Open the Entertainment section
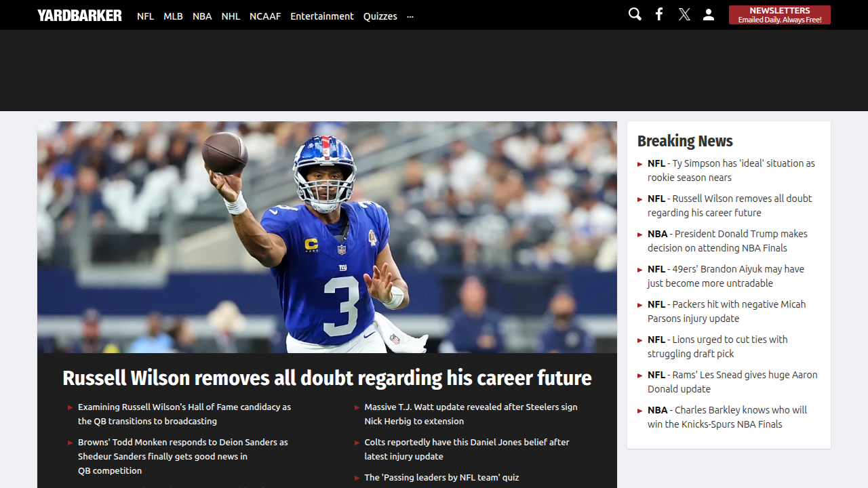 click(x=322, y=16)
